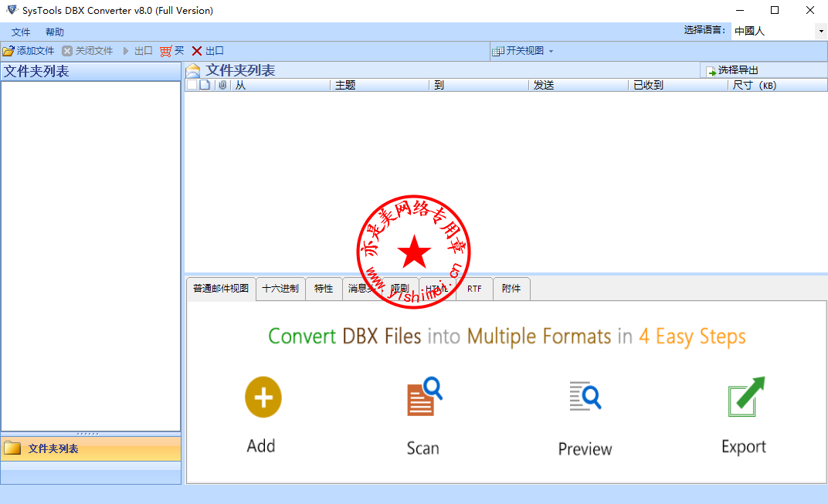
Task: Click the red X 出口 (Exit) icon
Action: coord(197,51)
